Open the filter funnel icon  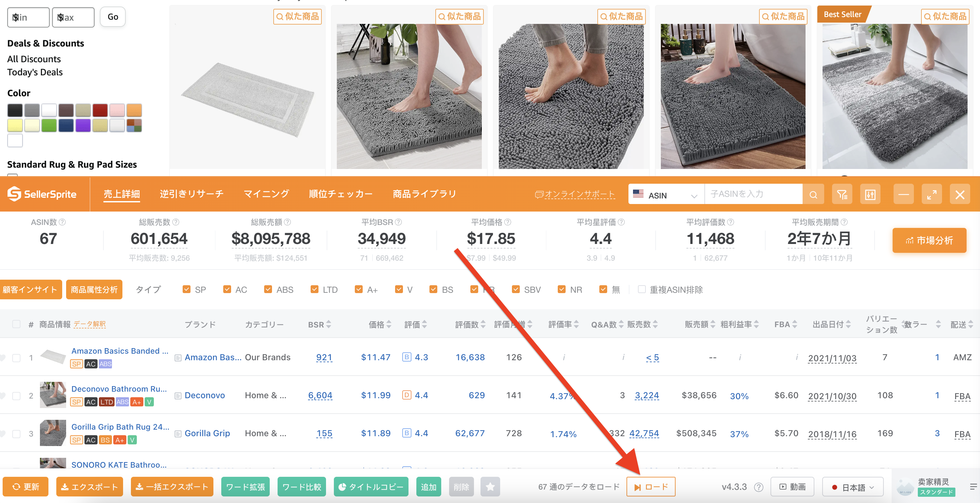pyautogui.click(x=842, y=195)
